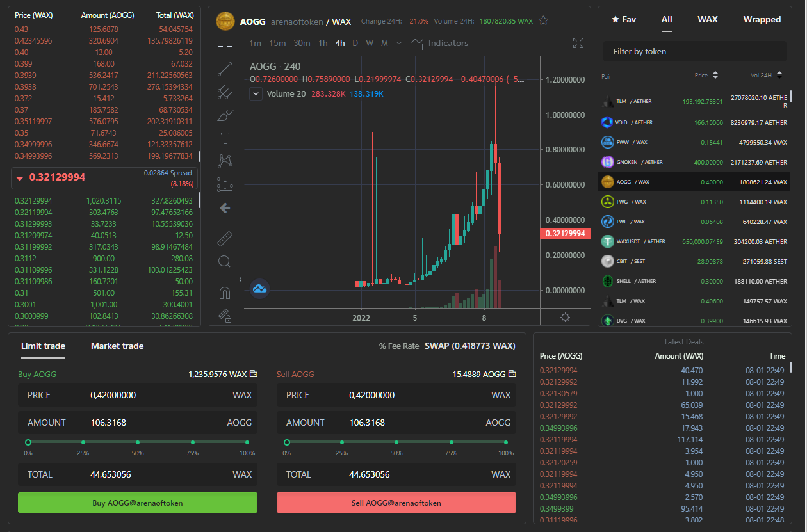Select the pitchfork drawing tool
Screen dimensions: 807x532
pos(225,92)
